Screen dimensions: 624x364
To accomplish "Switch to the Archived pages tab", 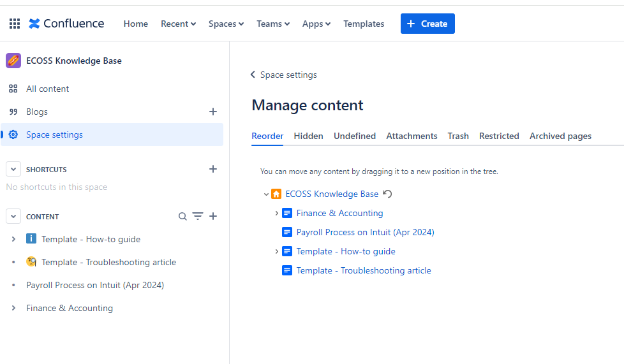I will point(560,136).
